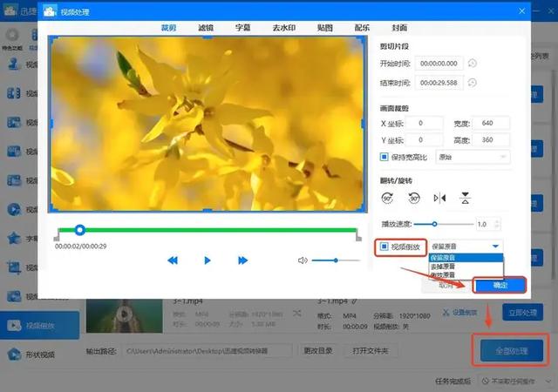
Task: Toggle the 视频倒放 checkbox
Action: pyautogui.click(x=384, y=247)
